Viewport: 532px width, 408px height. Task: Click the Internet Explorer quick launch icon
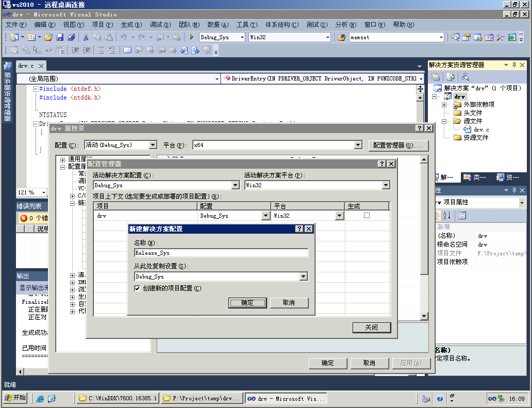40,399
